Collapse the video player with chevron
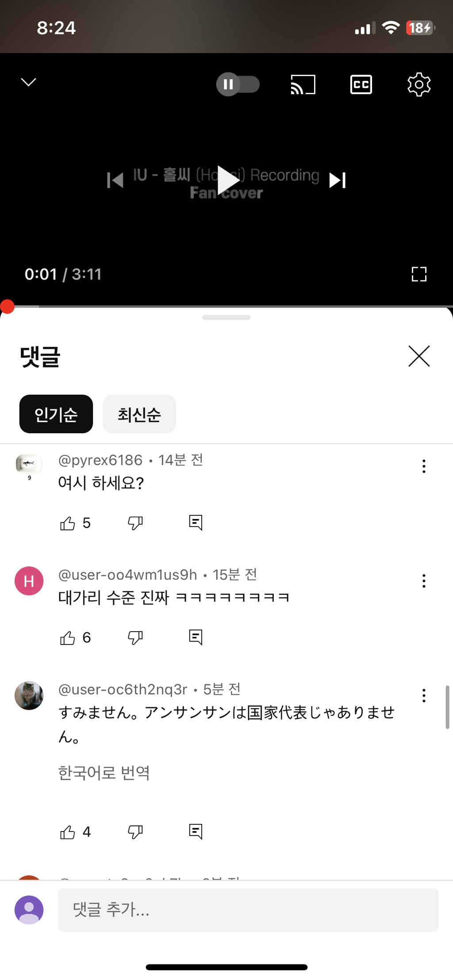Image resolution: width=453 pixels, height=980 pixels. point(29,82)
